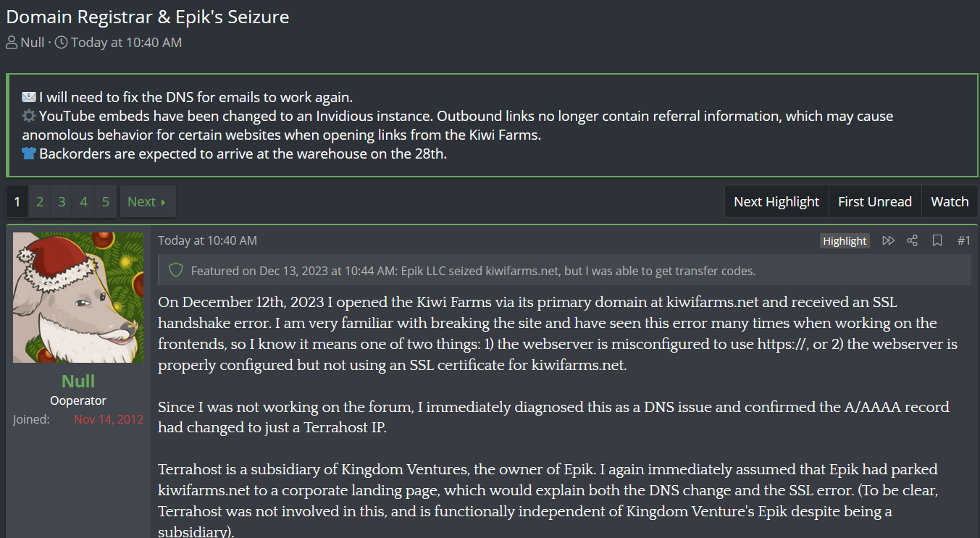Click the shield icon in the featured notice
Viewport: 980px width, 538px height.
click(175, 271)
